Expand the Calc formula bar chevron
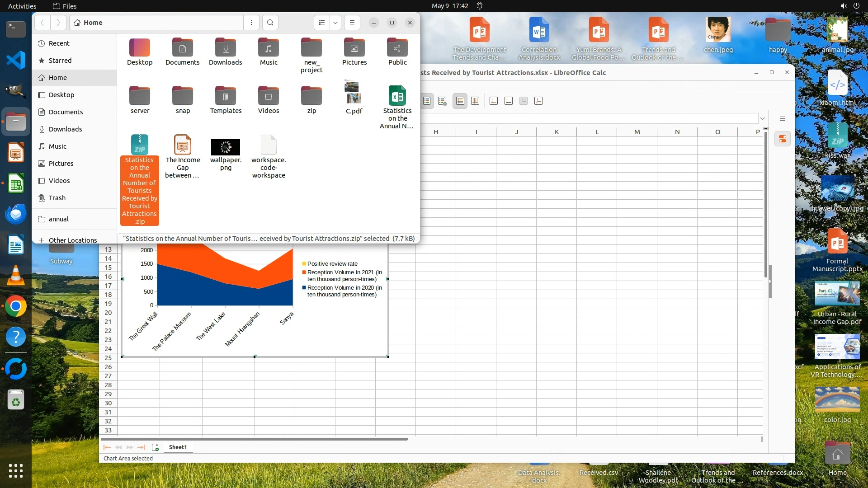The image size is (868, 488). click(x=763, y=118)
